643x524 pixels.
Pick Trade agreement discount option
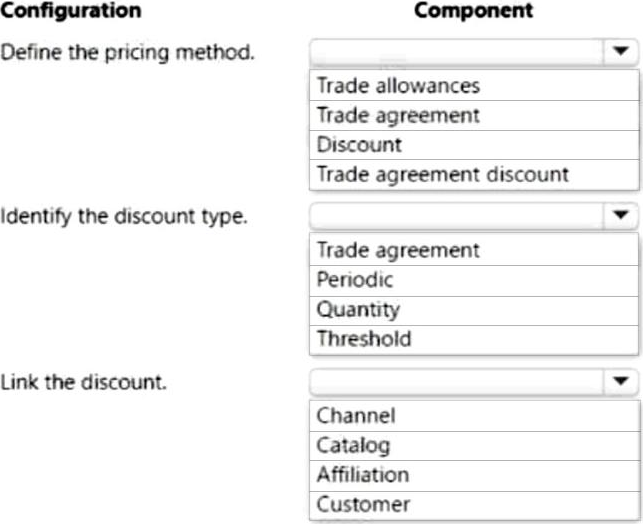[x=442, y=174]
